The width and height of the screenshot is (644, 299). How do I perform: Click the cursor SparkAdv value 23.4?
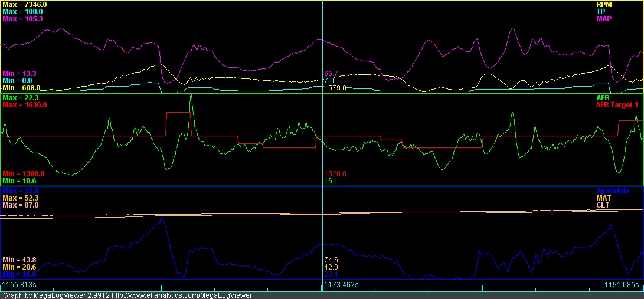coord(331,274)
